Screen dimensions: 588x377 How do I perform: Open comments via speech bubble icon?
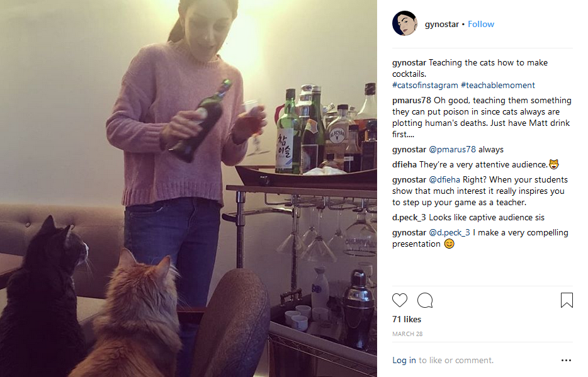(425, 300)
